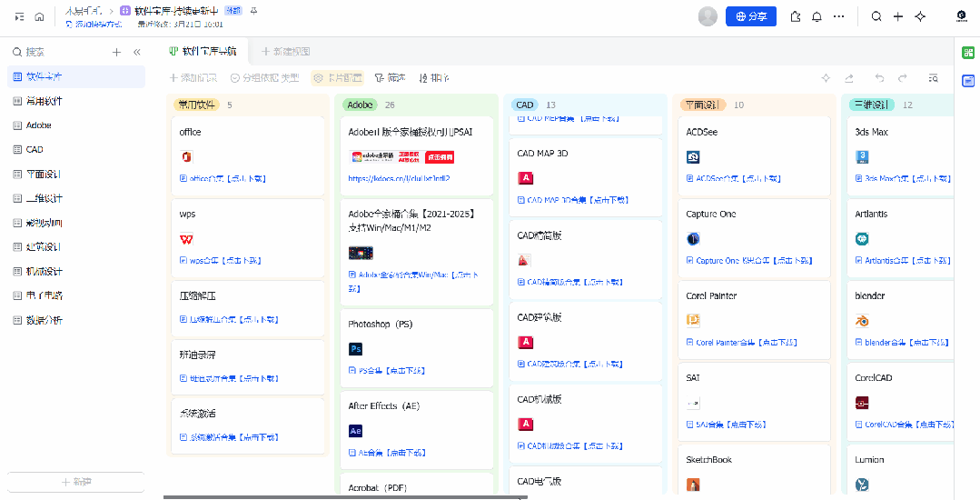The height and width of the screenshot is (500, 980).
Task: Toggle the navigation panel icon at top left
Action: 19,17
